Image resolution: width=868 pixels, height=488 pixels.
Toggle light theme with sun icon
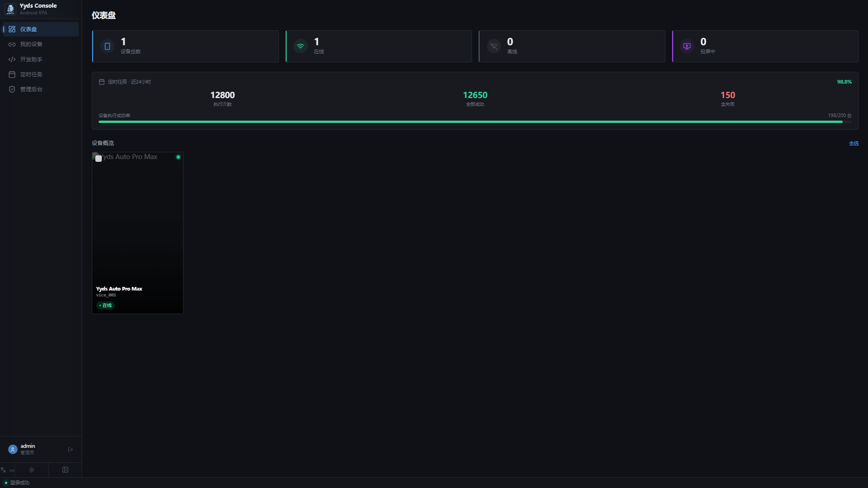click(x=32, y=470)
